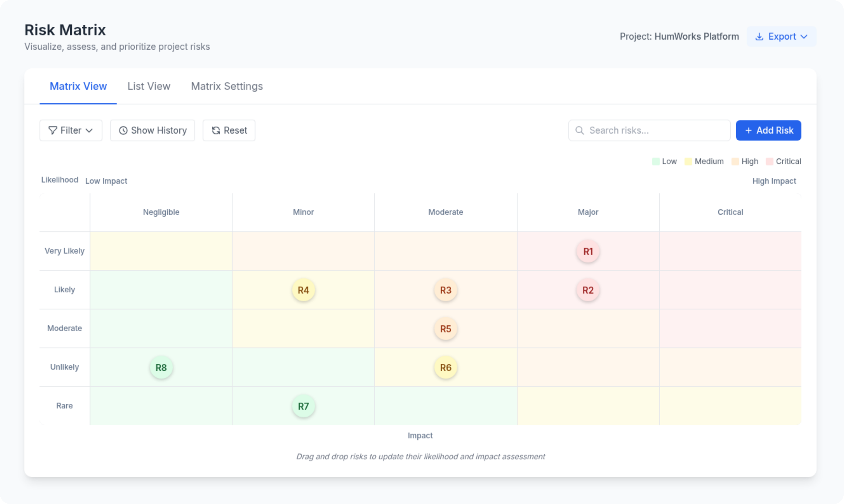Click Show History button
The image size is (844, 504).
pyautogui.click(x=152, y=130)
